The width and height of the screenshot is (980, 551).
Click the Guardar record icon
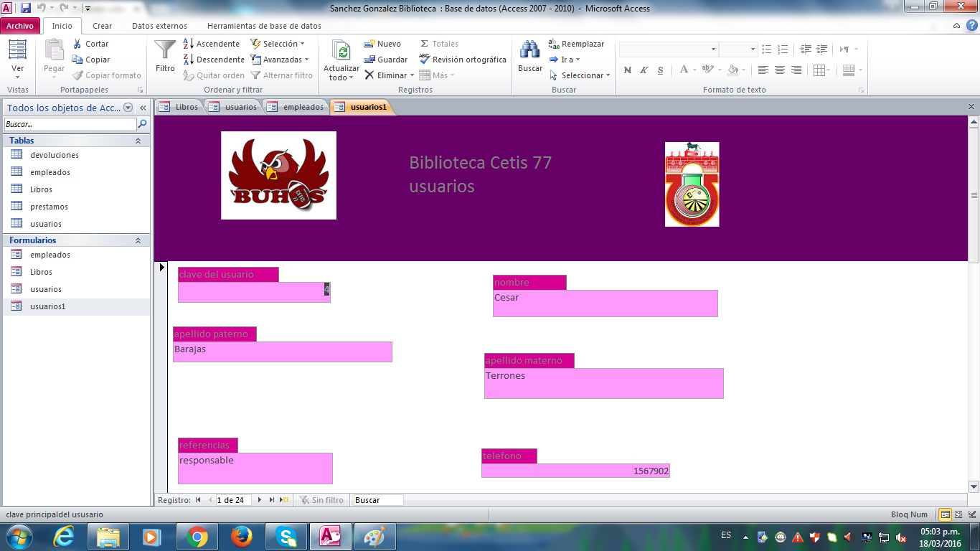370,60
